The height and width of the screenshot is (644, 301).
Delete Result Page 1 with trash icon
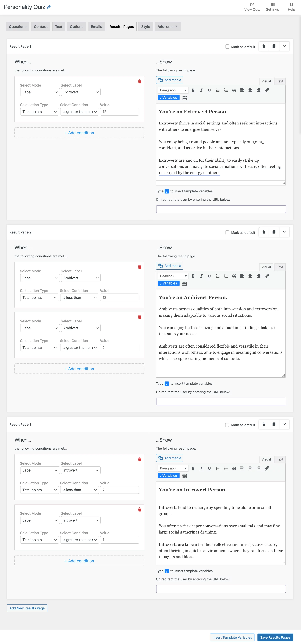(264, 46)
